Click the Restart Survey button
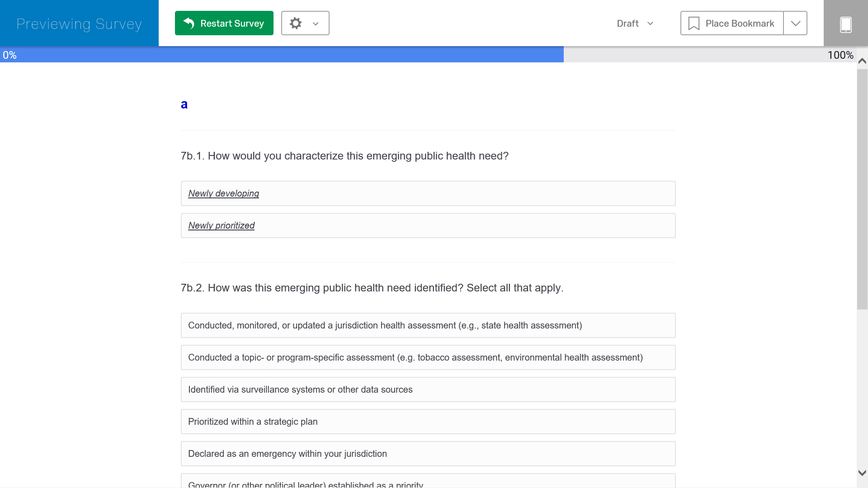 [231, 23]
